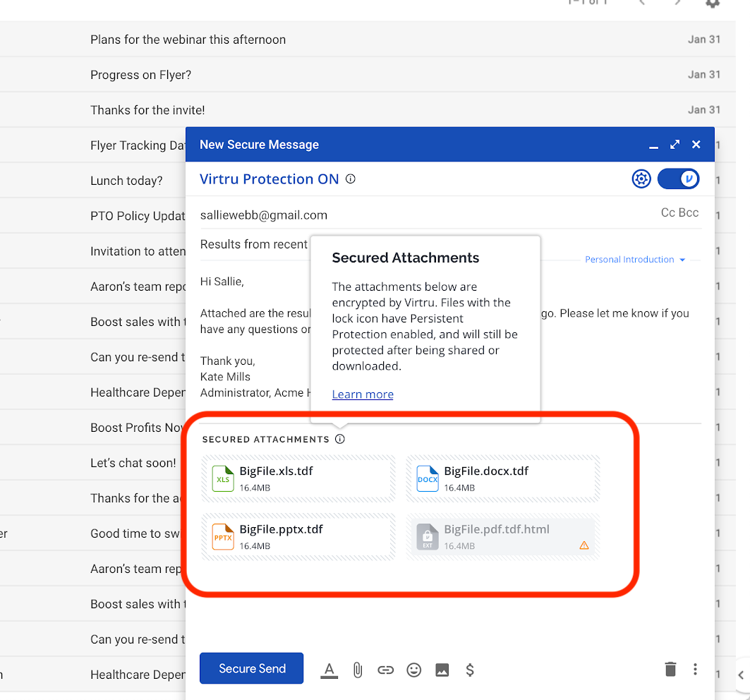Viewport: 750px width, 700px height.
Task: Select BigFile.pptx.tdf attachment
Action: point(298,537)
